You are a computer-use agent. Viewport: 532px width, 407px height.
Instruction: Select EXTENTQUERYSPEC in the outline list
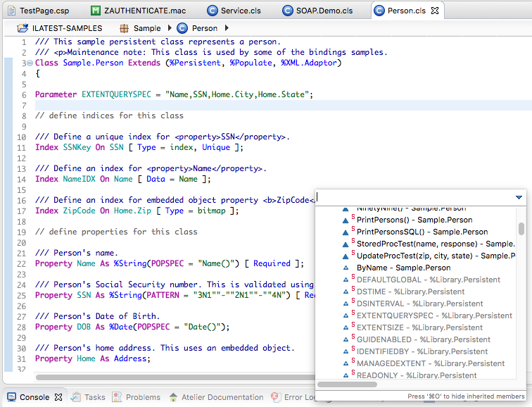(x=434, y=315)
